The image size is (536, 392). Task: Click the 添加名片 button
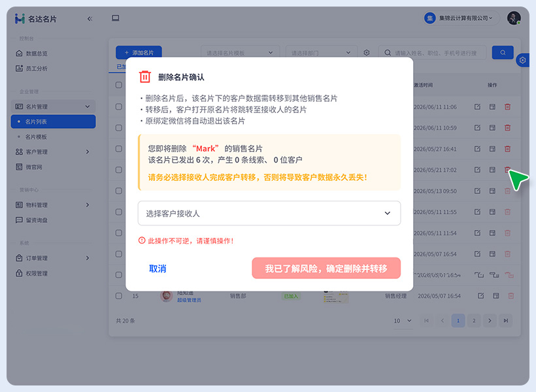(x=139, y=53)
